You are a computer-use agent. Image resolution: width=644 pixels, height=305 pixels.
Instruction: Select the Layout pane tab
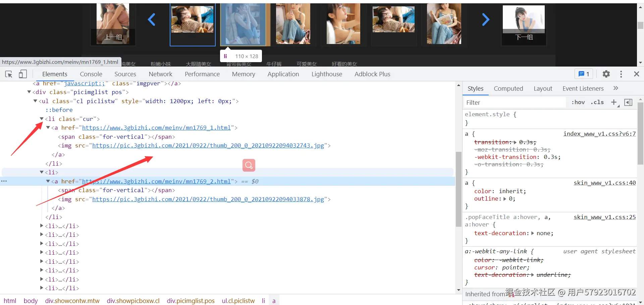(x=543, y=88)
